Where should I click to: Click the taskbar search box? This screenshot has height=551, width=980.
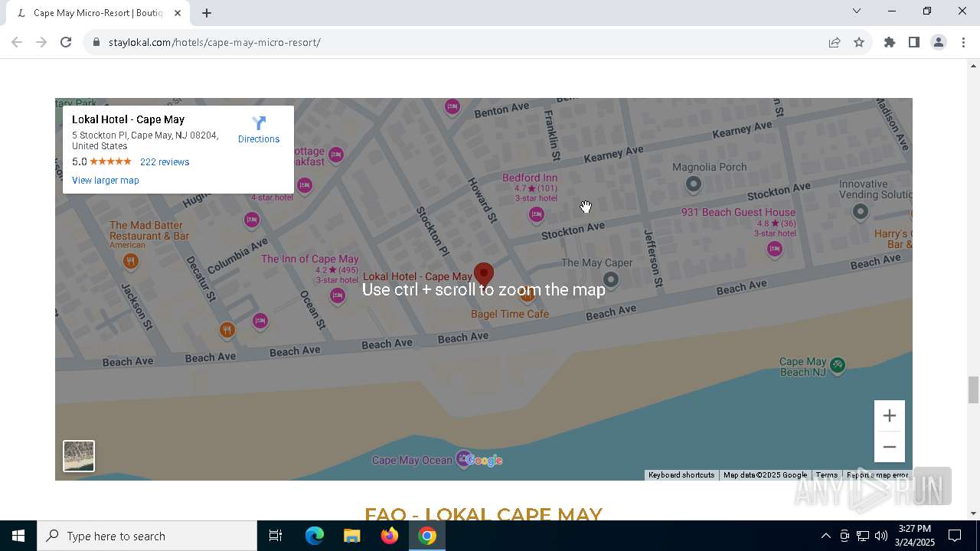click(147, 536)
